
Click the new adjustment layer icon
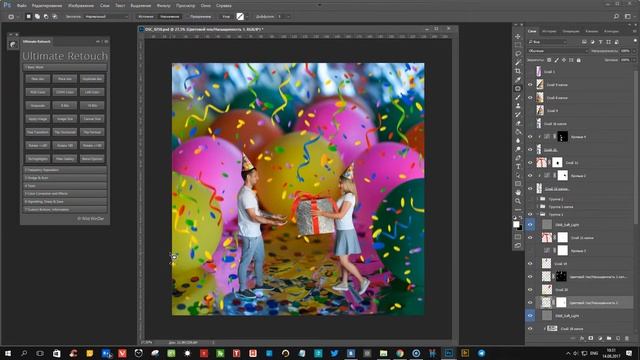pos(600,338)
